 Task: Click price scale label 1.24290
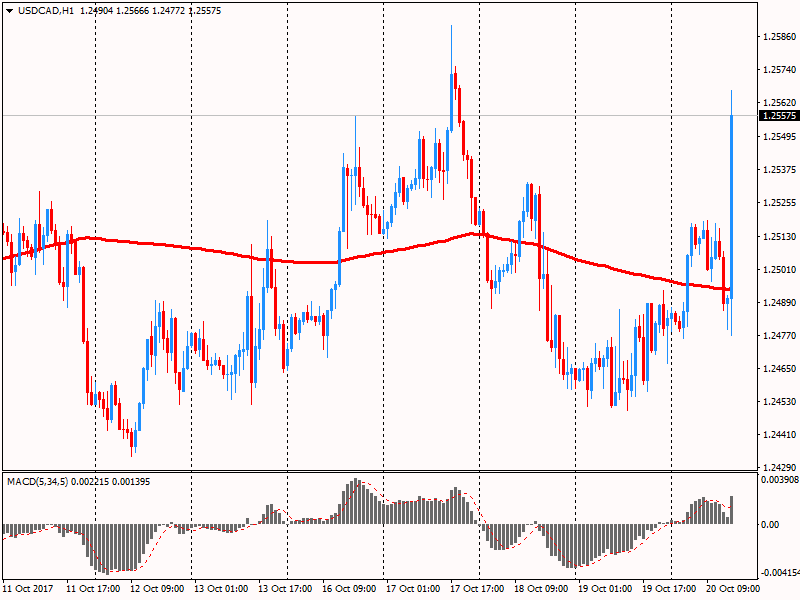pos(779,467)
